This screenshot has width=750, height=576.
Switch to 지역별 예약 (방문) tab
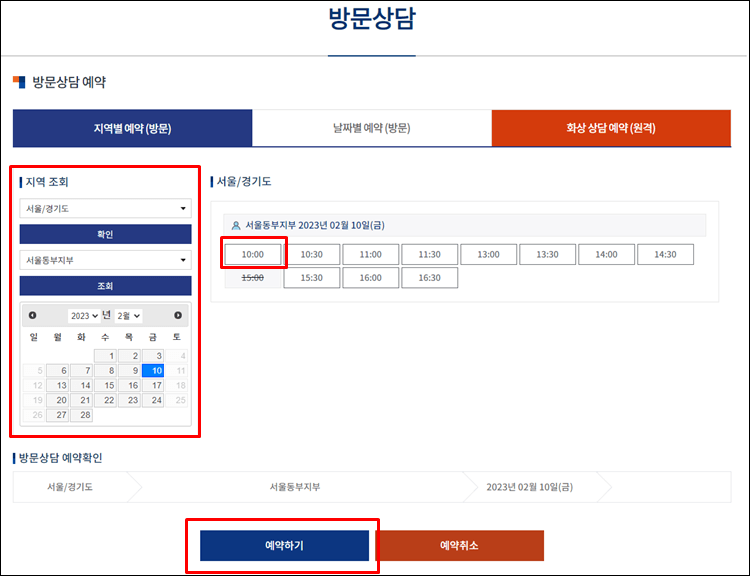click(132, 128)
